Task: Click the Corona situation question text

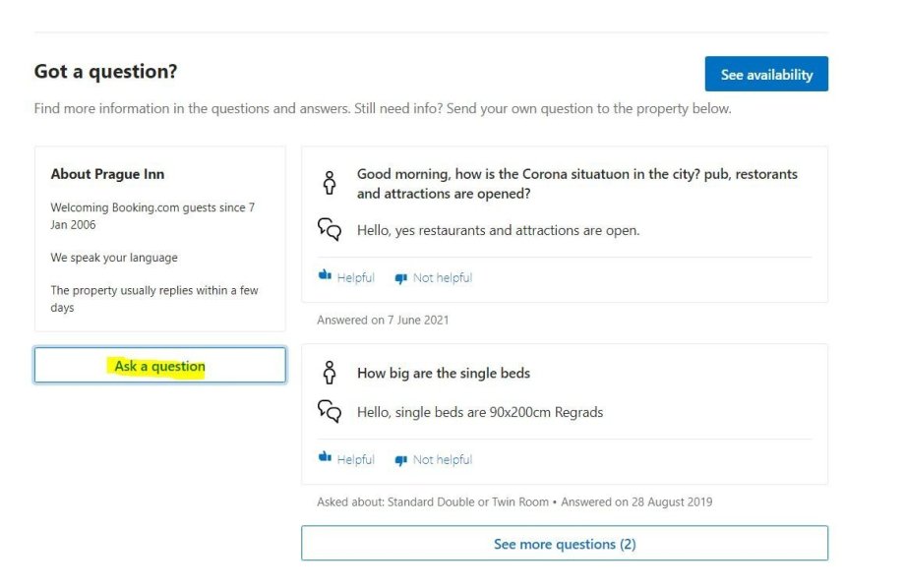Action: click(x=576, y=183)
